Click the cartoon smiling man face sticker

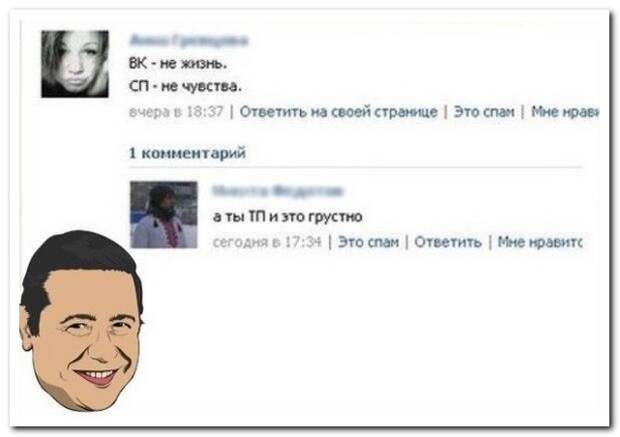(x=81, y=321)
